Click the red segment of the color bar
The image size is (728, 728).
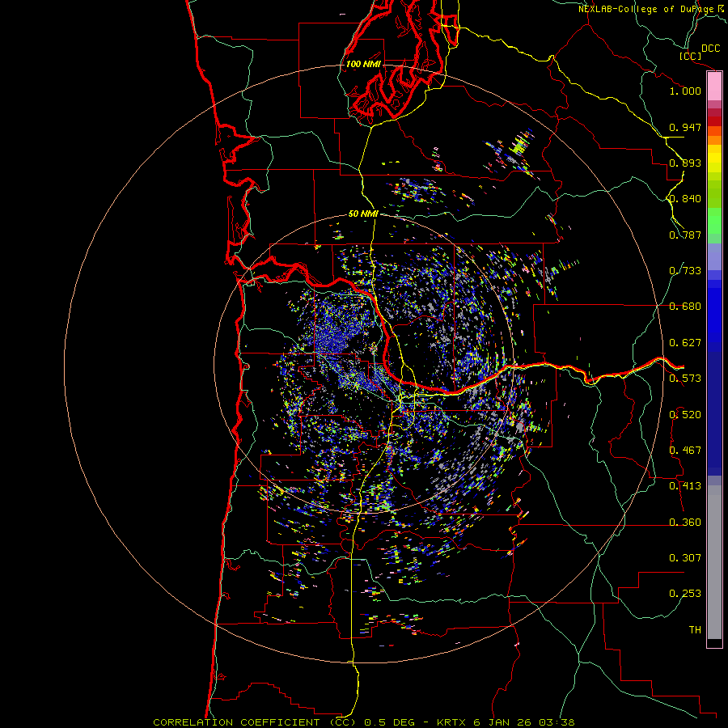click(714, 121)
